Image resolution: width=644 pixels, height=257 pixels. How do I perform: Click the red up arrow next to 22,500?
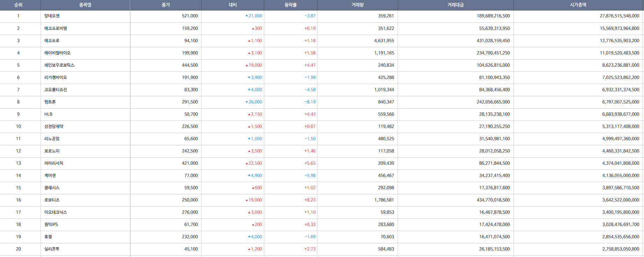pyautogui.click(x=247, y=164)
